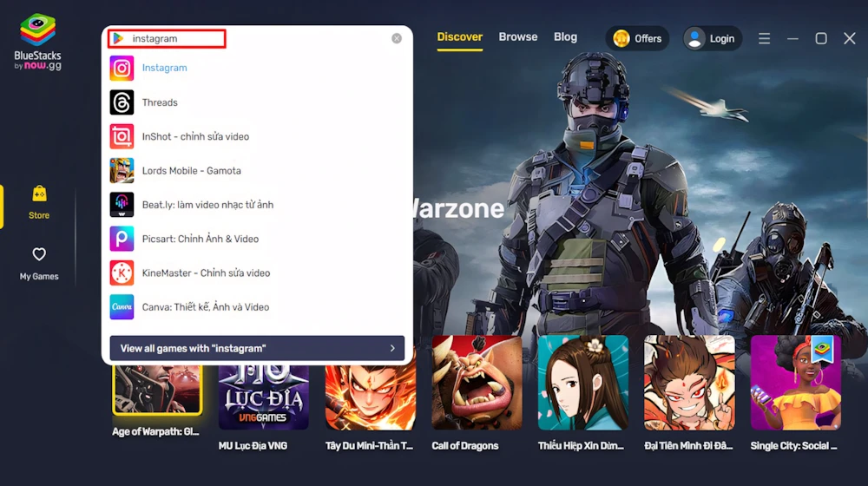Click the Instagram result text
This screenshot has height=486, width=868.
click(x=164, y=68)
